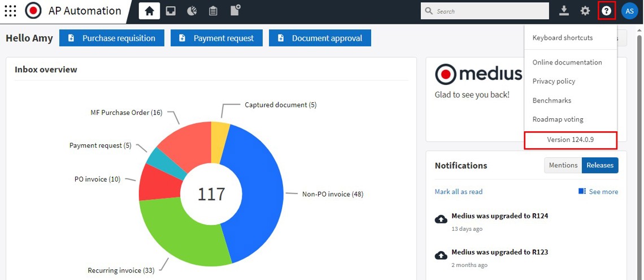This screenshot has width=644, height=280.
Task: Open the app launcher grid icon
Action: tap(10, 11)
